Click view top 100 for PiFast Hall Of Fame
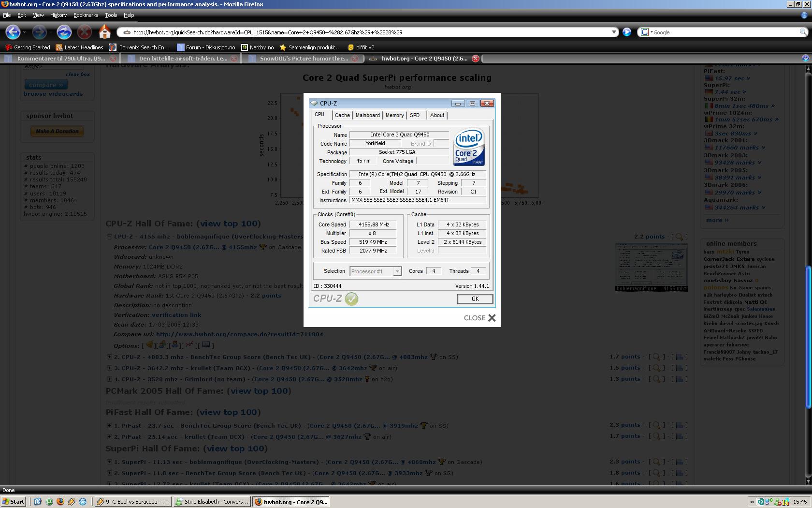This screenshot has height=508, width=812. pyautogui.click(x=229, y=412)
